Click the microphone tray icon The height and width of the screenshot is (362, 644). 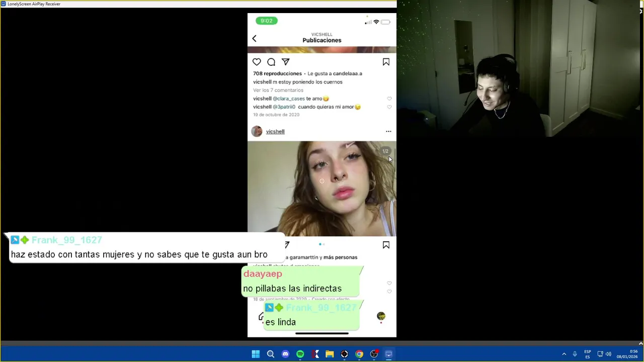point(575,354)
